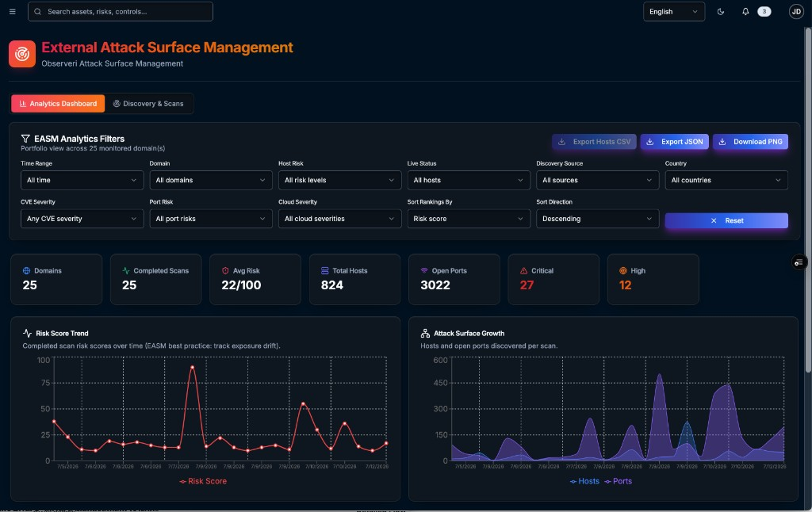Switch to Analytics Dashboard tab
The image size is (812, 512).
[x=58, y=104]
